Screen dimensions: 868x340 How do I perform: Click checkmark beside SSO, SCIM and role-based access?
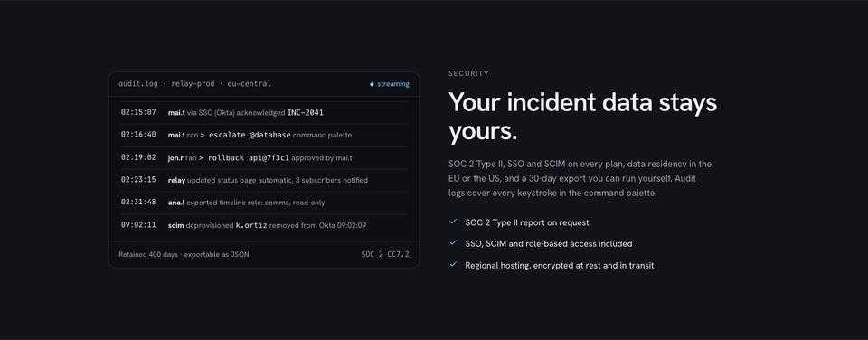click(x=453, y=242)
